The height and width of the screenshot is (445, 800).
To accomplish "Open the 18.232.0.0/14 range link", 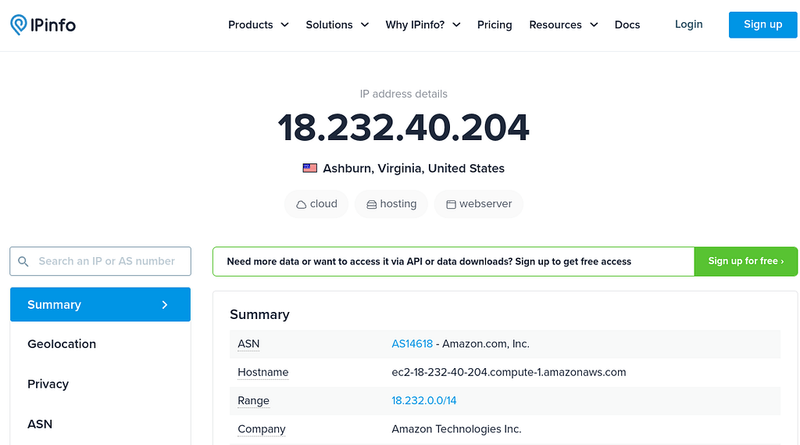I will pos(424,401).
